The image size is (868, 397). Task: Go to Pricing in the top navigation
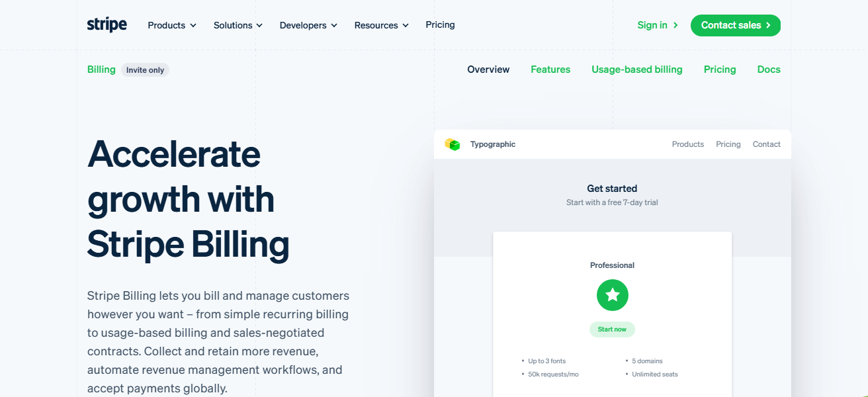(x=440, y=24)
